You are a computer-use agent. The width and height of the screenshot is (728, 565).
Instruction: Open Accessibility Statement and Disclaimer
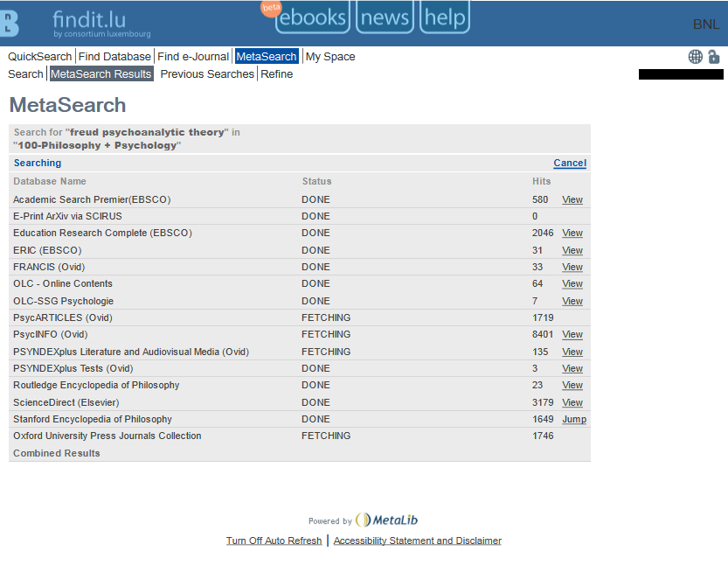coord(418,541)
